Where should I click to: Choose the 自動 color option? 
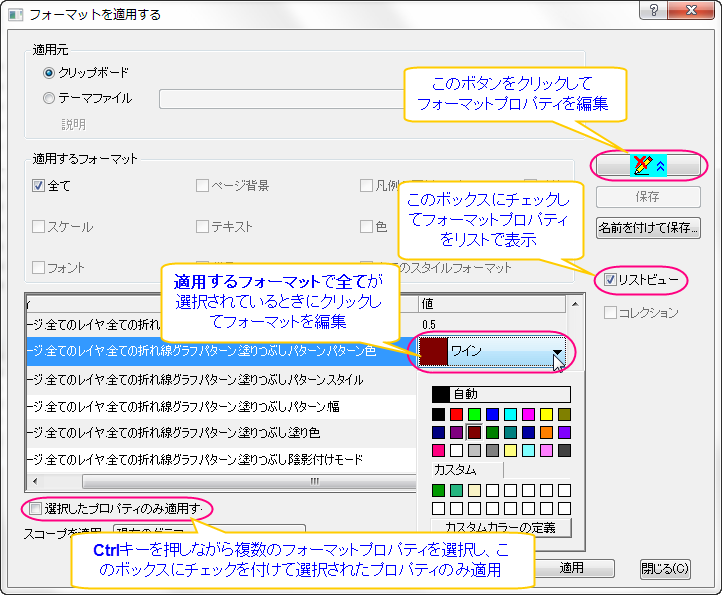pos(501,394)
